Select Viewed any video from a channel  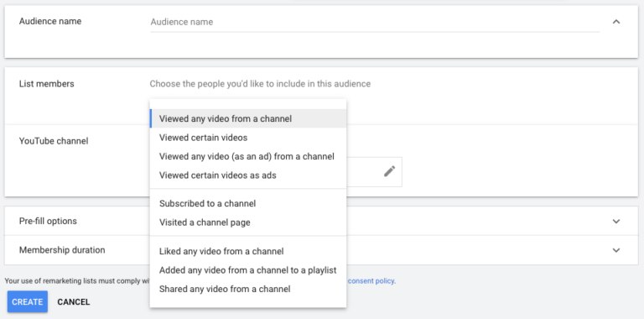point(248,119)
